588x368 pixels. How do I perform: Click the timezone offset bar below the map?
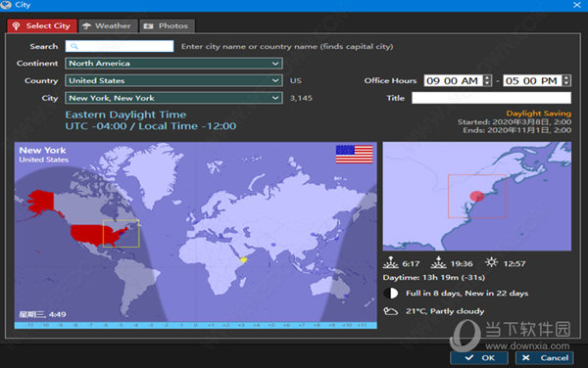point(195,325)
